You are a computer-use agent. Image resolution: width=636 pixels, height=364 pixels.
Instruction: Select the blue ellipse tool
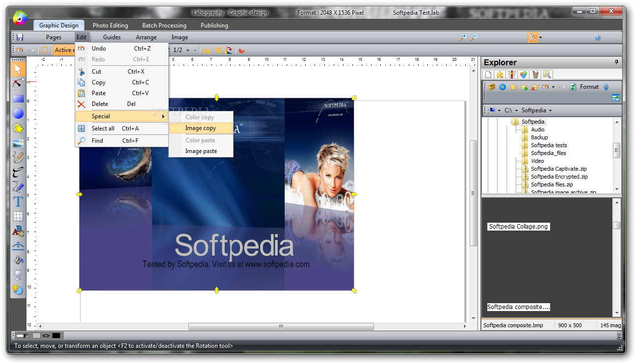tap(18, 114)
